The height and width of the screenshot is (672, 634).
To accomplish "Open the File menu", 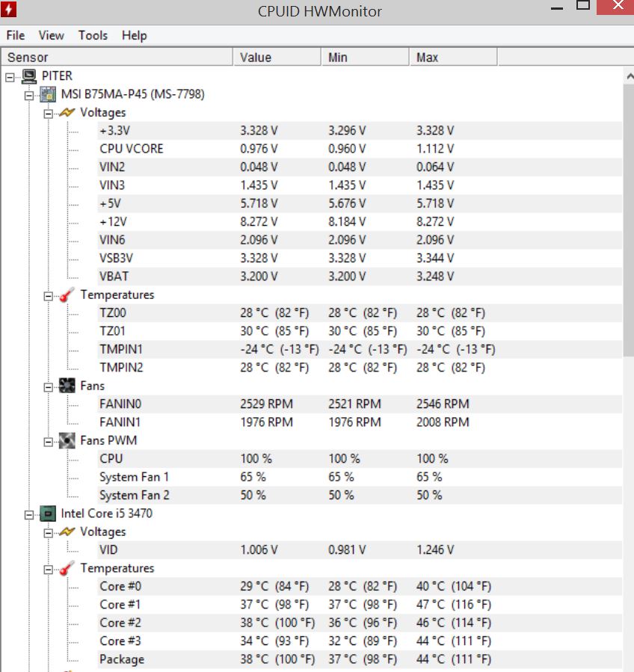I will click(16, 35).
